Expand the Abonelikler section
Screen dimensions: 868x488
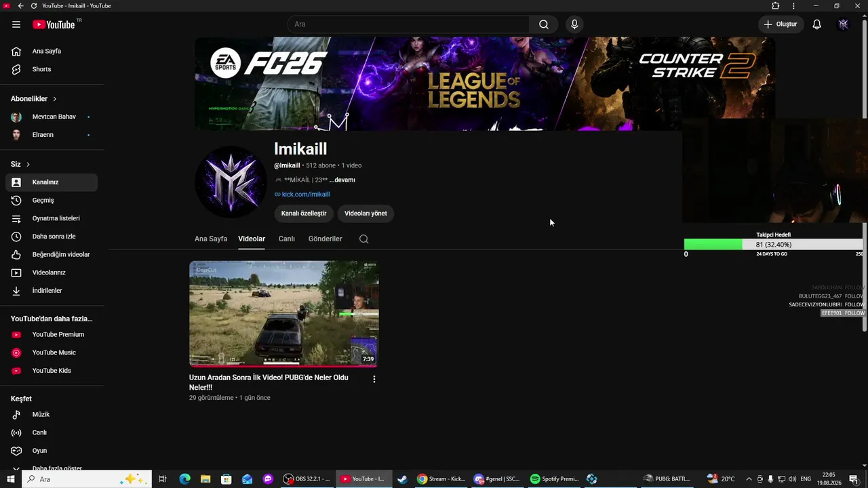tap(34, 99)
